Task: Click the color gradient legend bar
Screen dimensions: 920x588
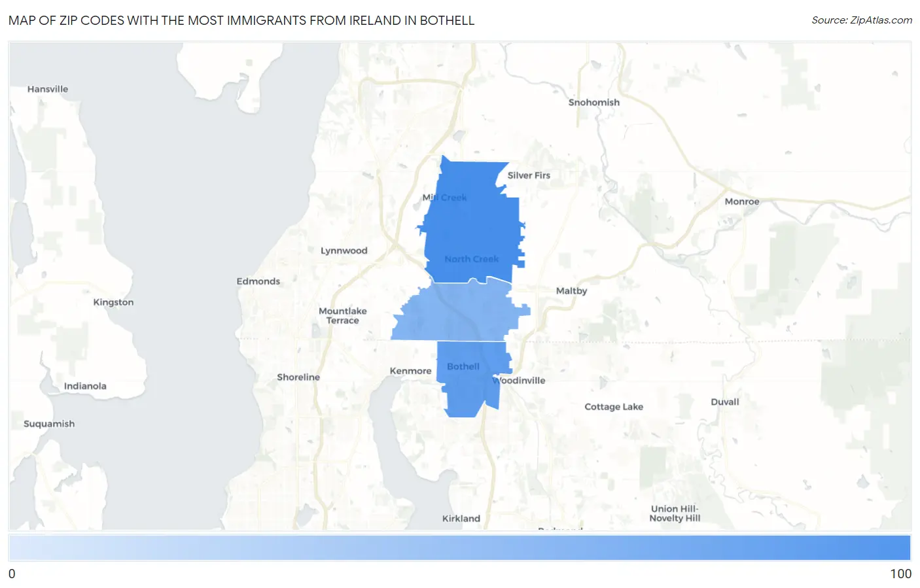Action: [x=459, y=547]
